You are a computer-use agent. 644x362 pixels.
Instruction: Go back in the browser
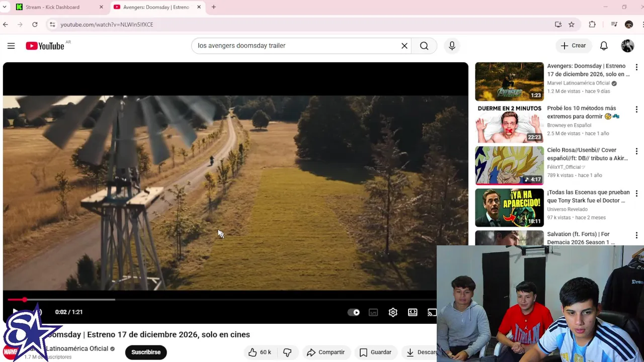click(x=6, y=24)
